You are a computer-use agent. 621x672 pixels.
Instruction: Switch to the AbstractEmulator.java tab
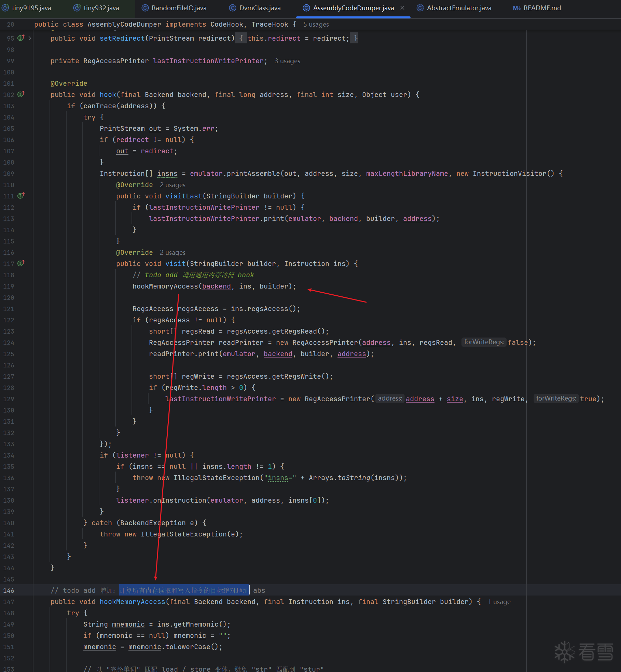(x=454, y=8)
